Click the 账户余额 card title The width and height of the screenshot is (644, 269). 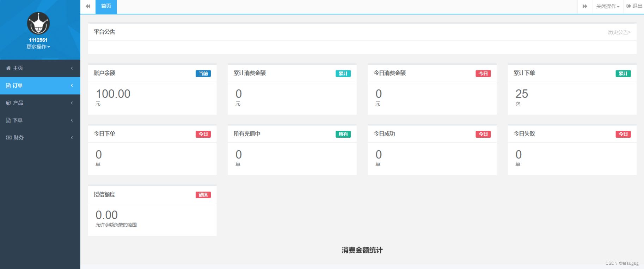(x=104, y=73)
